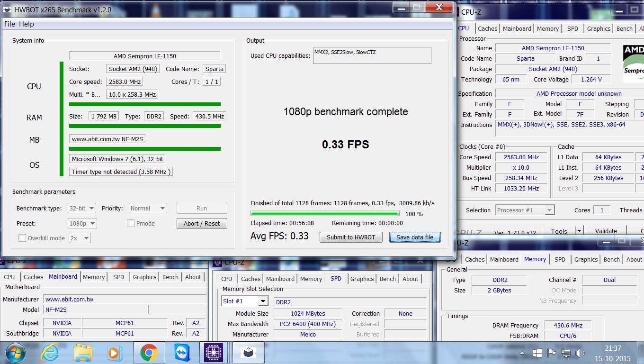Click the AMD Sempron LE-1150 field in HWBOT

point(144,56)
